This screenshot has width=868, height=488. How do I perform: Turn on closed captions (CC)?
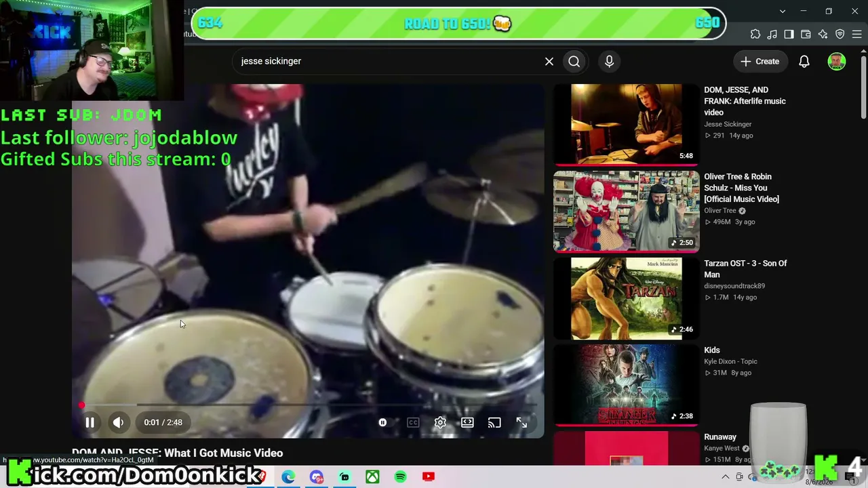(413, 422)
